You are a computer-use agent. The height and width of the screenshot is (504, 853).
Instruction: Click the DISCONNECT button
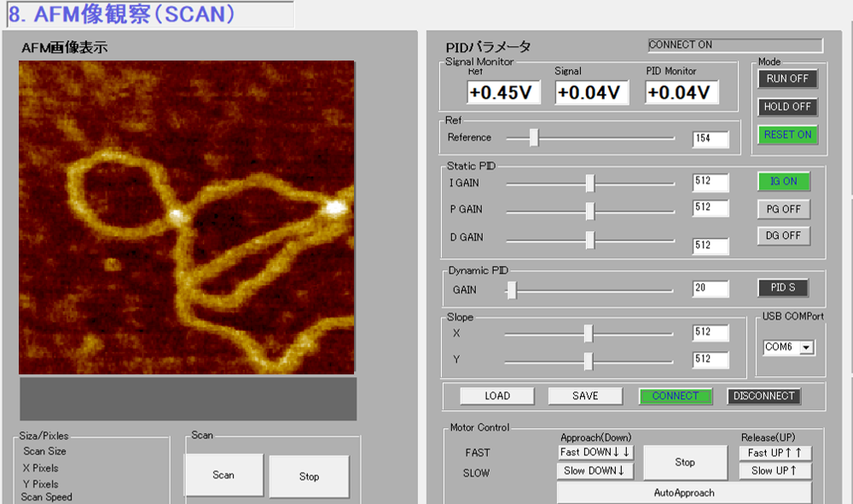(763, 396)
